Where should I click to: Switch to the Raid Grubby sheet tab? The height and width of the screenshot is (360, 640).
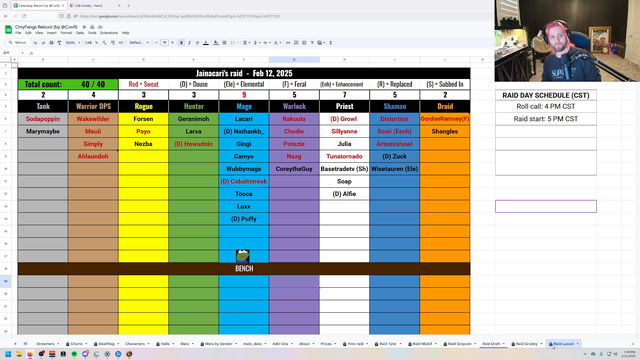[527, 344]
